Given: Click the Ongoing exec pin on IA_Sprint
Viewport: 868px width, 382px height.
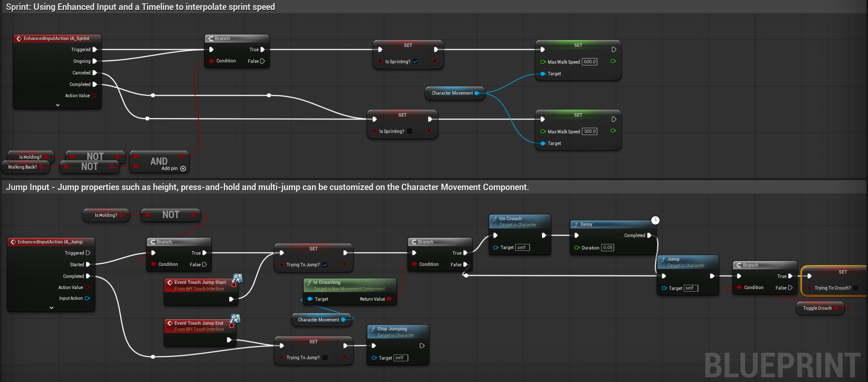Looking at the screenshot, I should 95,61.
